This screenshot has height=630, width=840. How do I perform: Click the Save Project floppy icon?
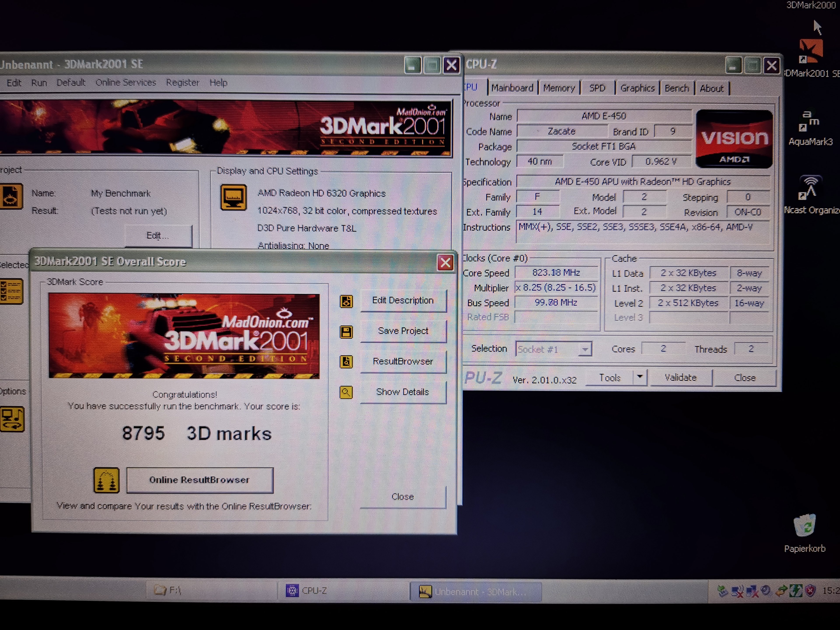coord(346,332)
